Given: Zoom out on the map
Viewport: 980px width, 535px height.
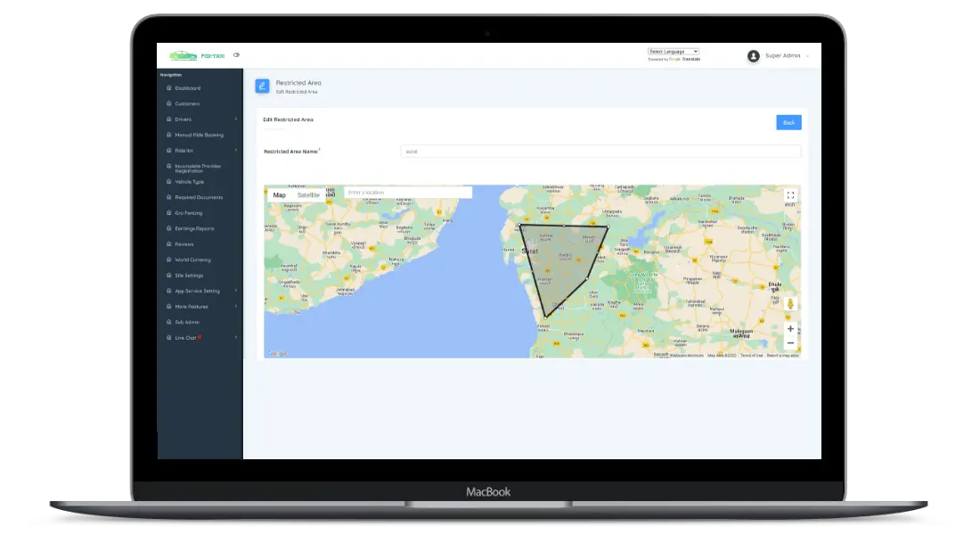Looking at the screenshot, I should pyautogui.click(x=790, y=343).
